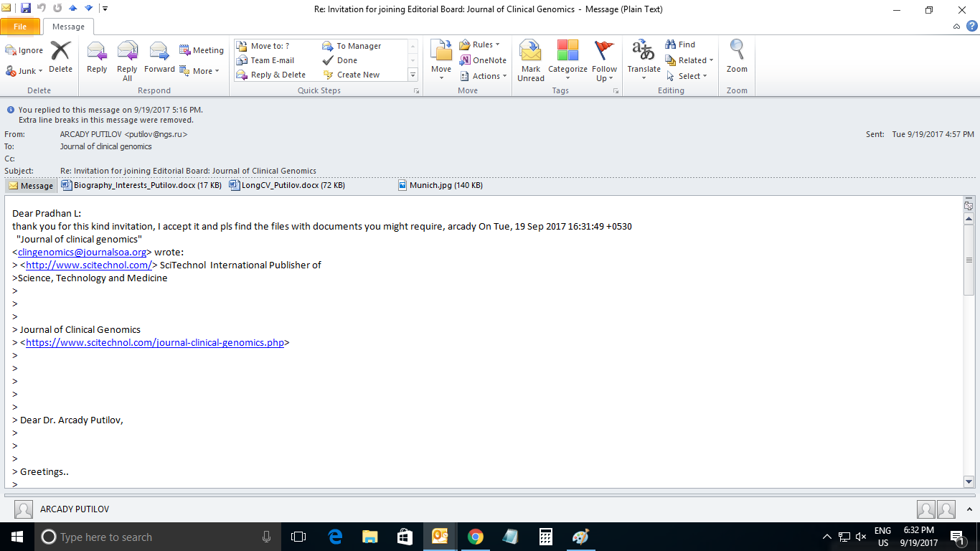Open the Rules dropdown
The width and height of the screenshot is (980, 551).
pyautogui.click(x=480, y=44)
